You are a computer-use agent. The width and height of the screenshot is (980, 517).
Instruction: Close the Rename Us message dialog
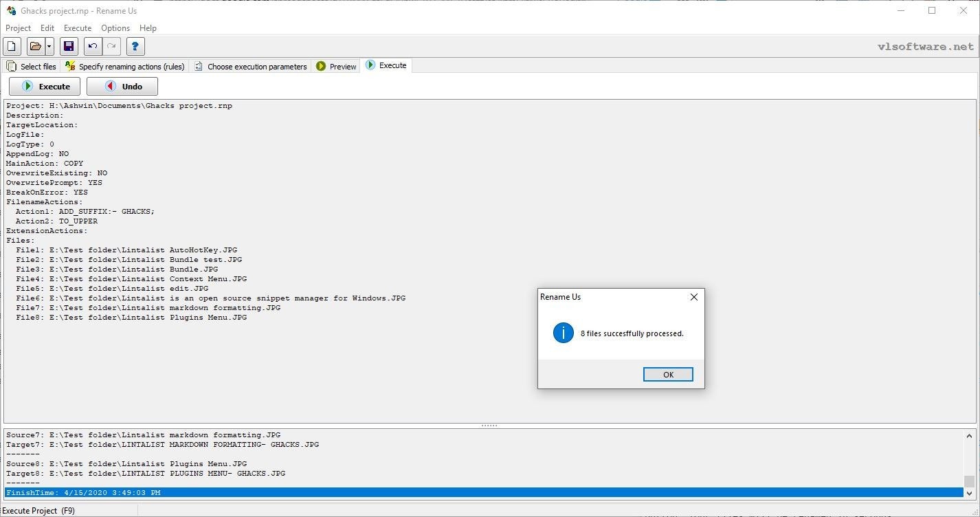point(694,297)
